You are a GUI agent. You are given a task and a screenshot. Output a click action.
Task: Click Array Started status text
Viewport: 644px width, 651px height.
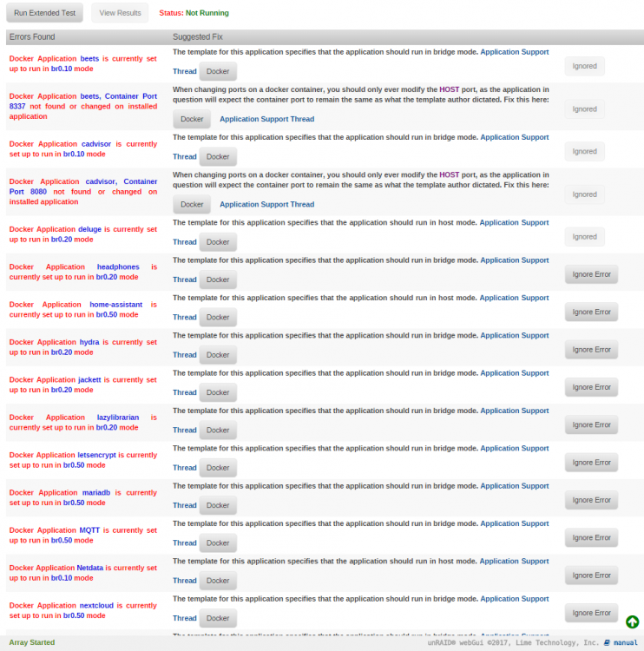coord(32,642)
